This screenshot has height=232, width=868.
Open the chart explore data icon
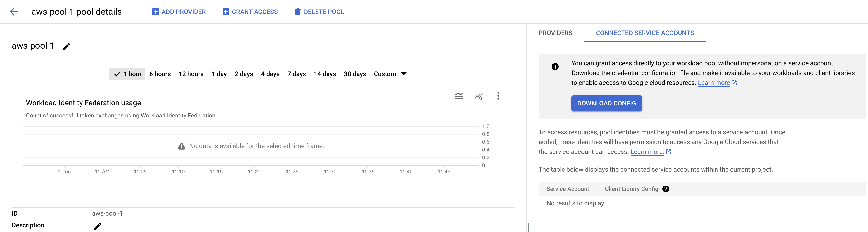click(479, 97)
